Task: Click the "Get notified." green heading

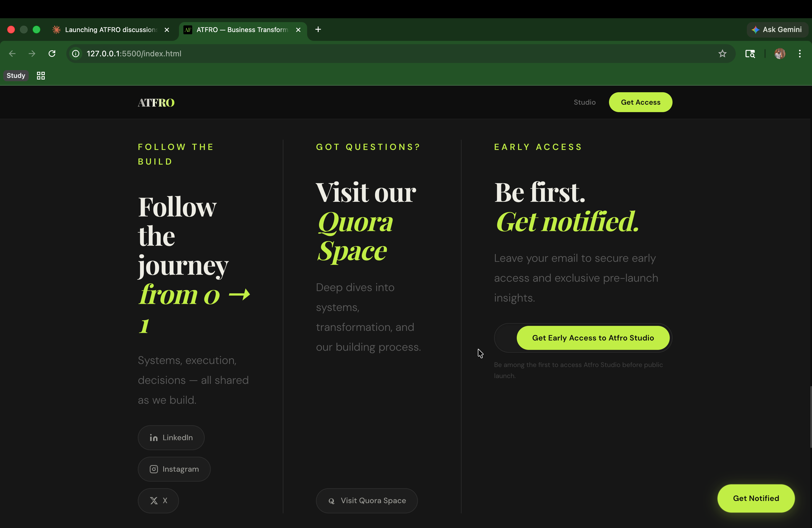Action: (567, 222)
